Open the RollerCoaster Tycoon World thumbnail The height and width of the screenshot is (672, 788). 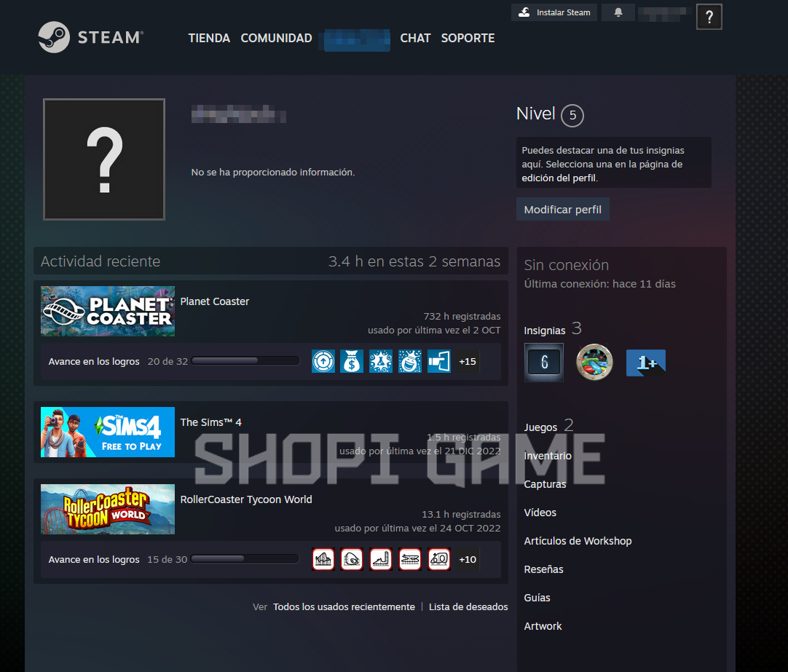[x=108, y=509]
